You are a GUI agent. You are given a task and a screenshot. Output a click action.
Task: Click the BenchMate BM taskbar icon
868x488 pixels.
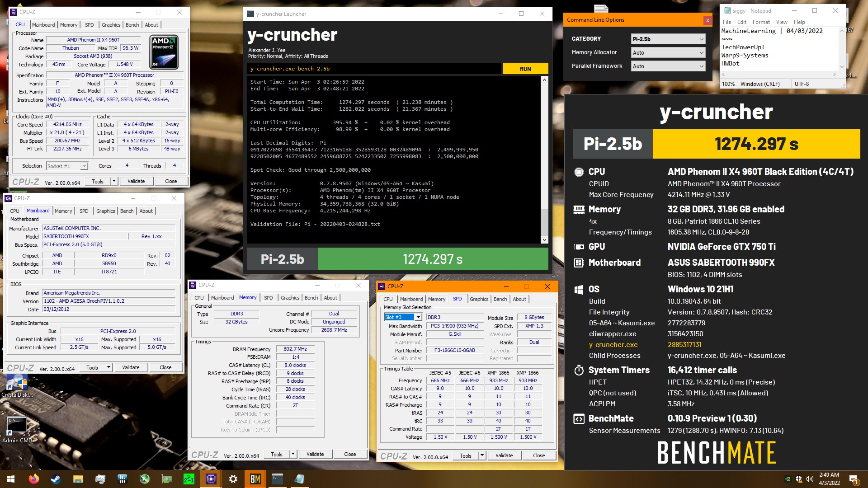[255, 479]
